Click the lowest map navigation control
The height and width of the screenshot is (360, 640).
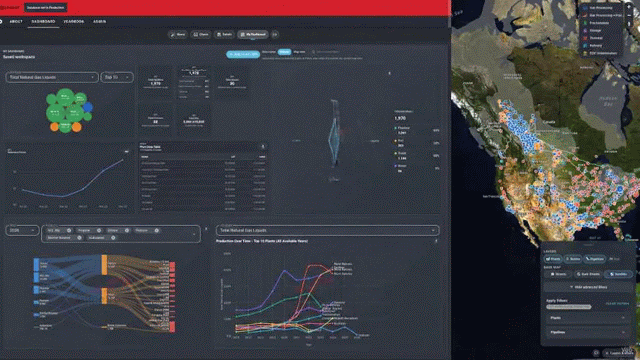pos(629,24)
